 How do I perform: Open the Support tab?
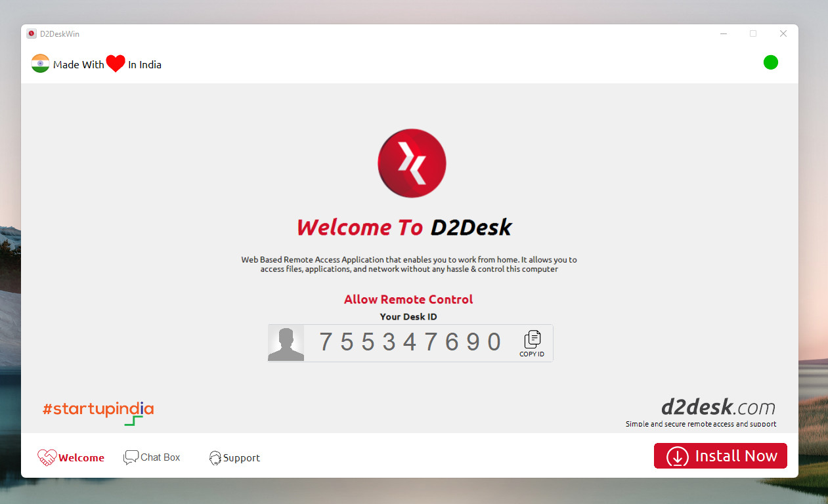[234, 458]
